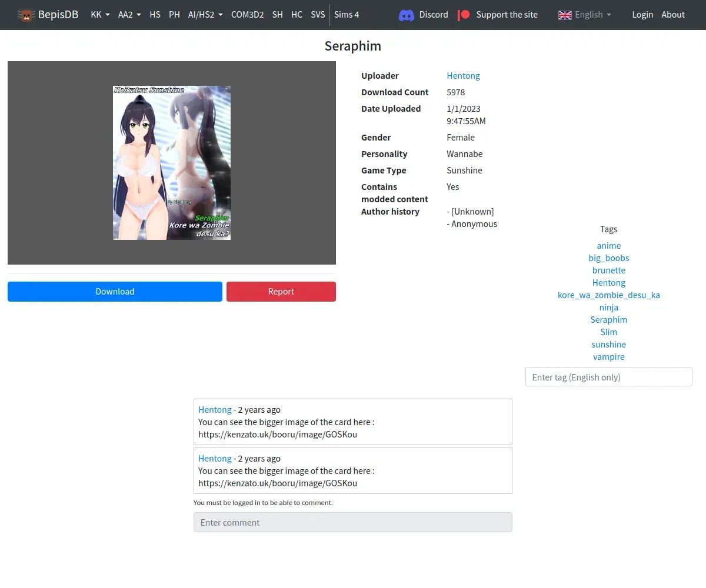Screen dimensions: 706x588
Task: Click Support the site link
Action: coord(507,15)
